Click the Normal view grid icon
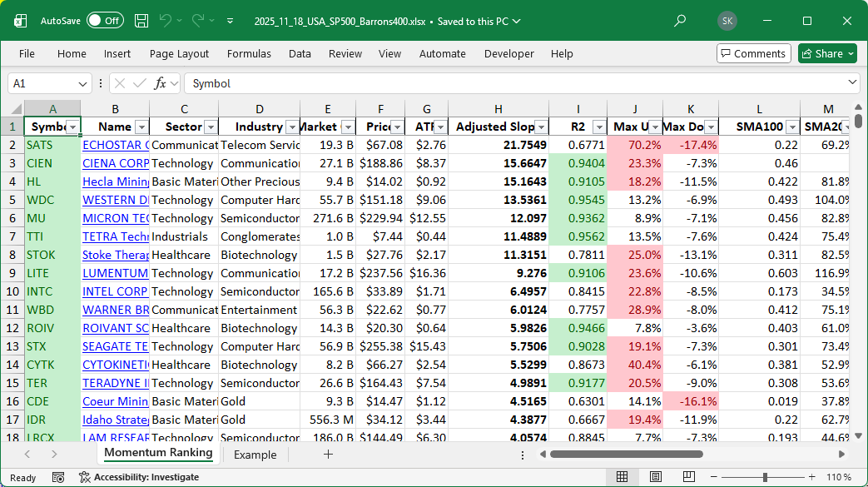The height and width of the screenshot is (487, 868). 622,477
